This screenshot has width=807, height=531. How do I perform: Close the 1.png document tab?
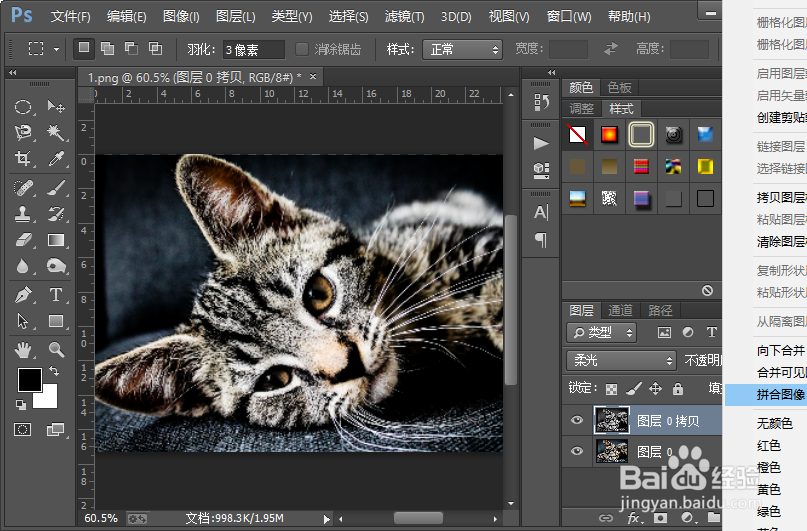(313, 77)
